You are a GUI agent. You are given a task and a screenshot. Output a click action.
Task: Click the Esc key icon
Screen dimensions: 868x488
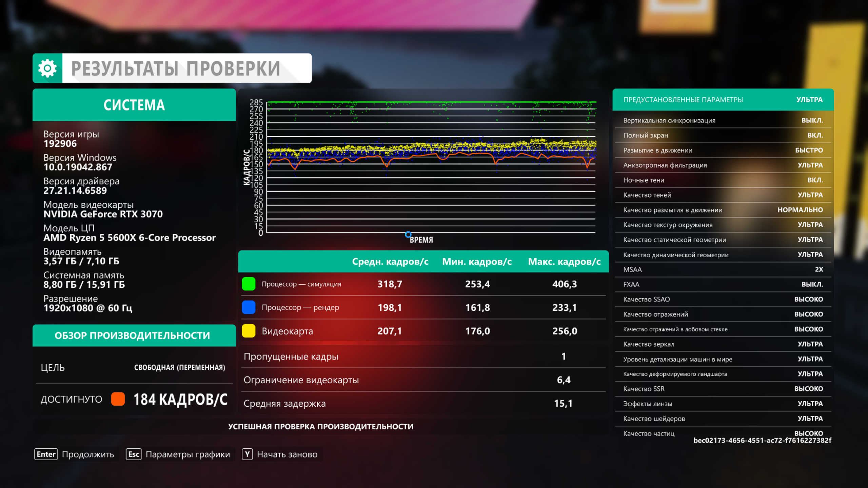134,454
